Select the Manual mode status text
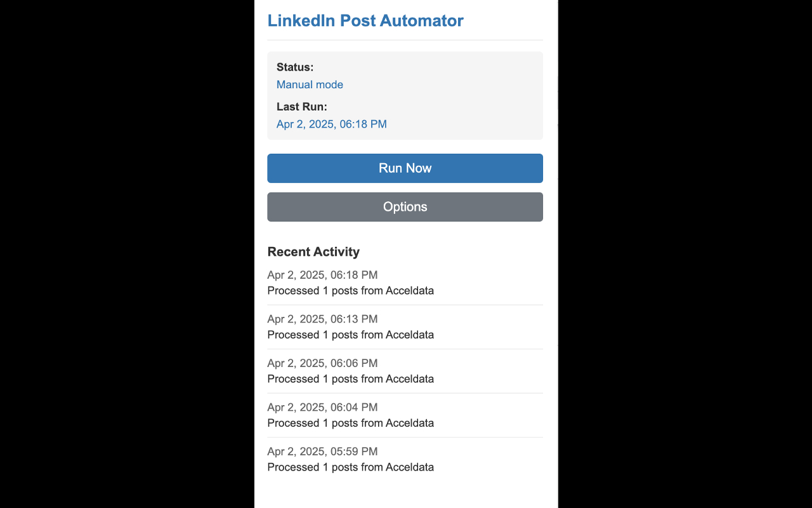Screen dimensions: 812x508 (x=310, y=84)
